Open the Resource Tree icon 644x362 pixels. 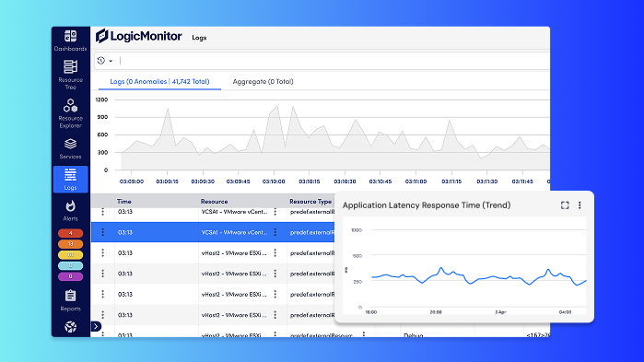click(70, 75)
